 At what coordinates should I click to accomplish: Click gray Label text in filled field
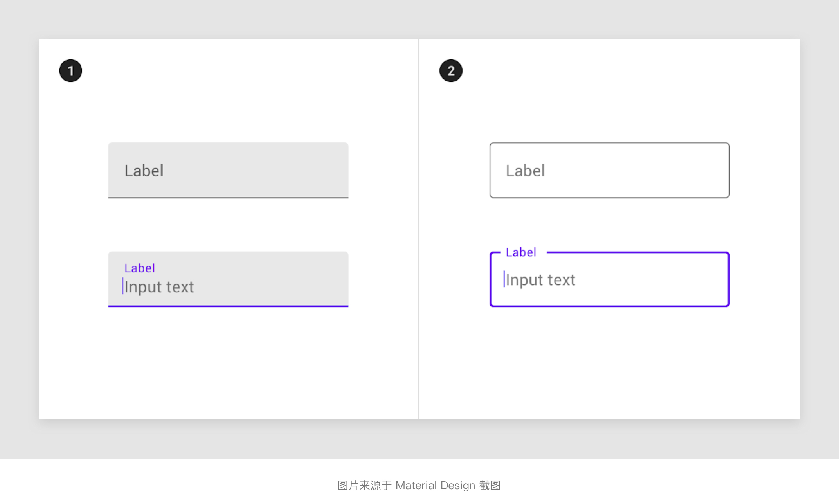(x=144, y=171)
